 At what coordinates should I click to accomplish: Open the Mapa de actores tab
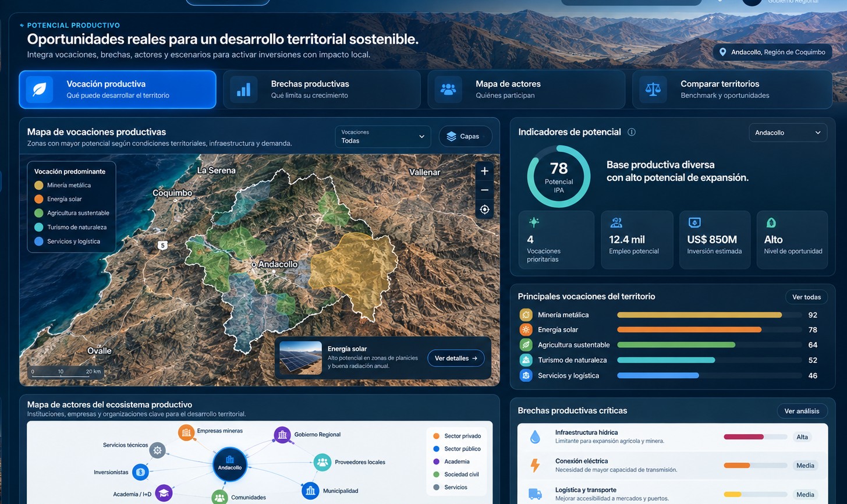526,90
